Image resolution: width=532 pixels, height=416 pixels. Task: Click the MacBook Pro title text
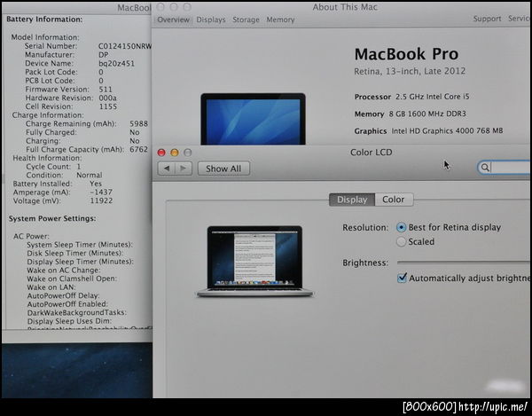coord(406,54)
